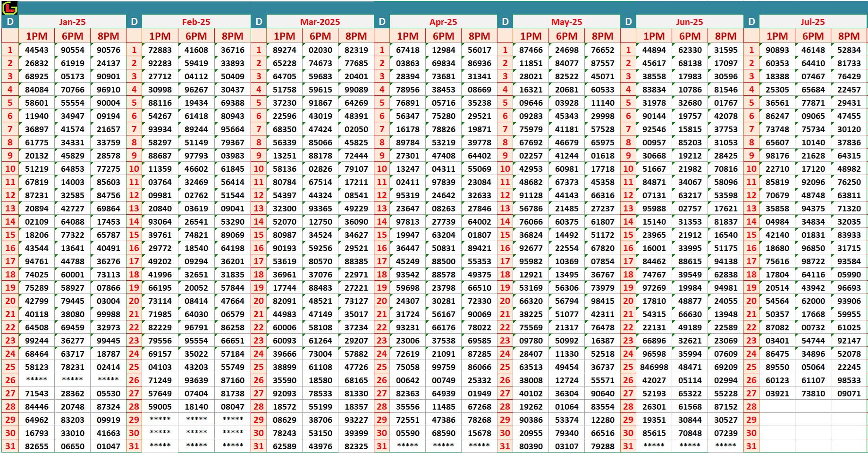Select cell with value 72883

click(160, 50)
